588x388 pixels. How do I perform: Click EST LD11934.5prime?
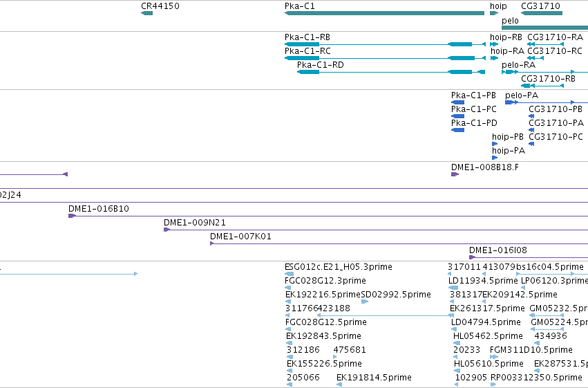click(453, 288)
